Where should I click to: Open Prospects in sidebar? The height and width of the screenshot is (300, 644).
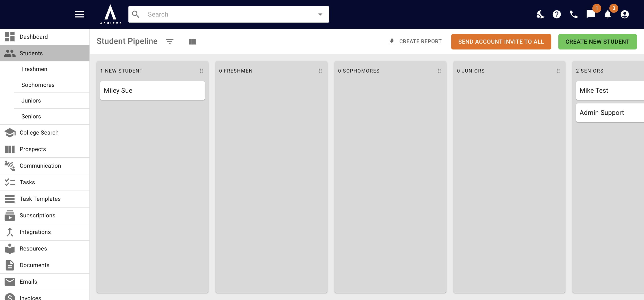[45, 149]
